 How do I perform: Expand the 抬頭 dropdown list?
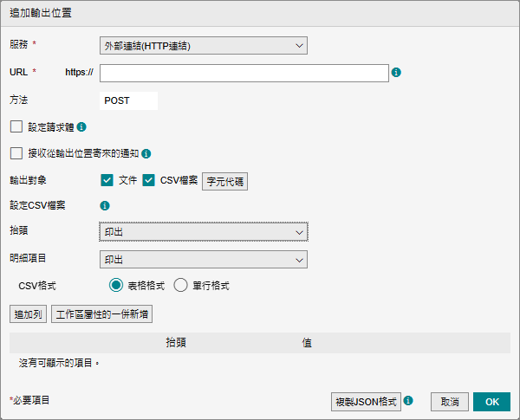(204, 232)
